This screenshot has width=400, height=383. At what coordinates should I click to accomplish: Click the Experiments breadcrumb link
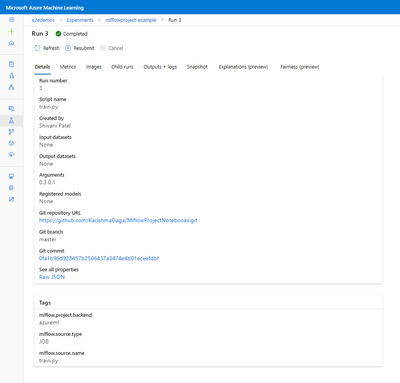click(x=80, y=20)
